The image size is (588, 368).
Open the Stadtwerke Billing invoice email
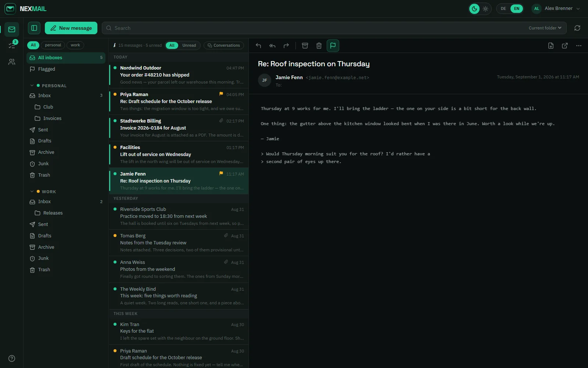pos(179,128)
